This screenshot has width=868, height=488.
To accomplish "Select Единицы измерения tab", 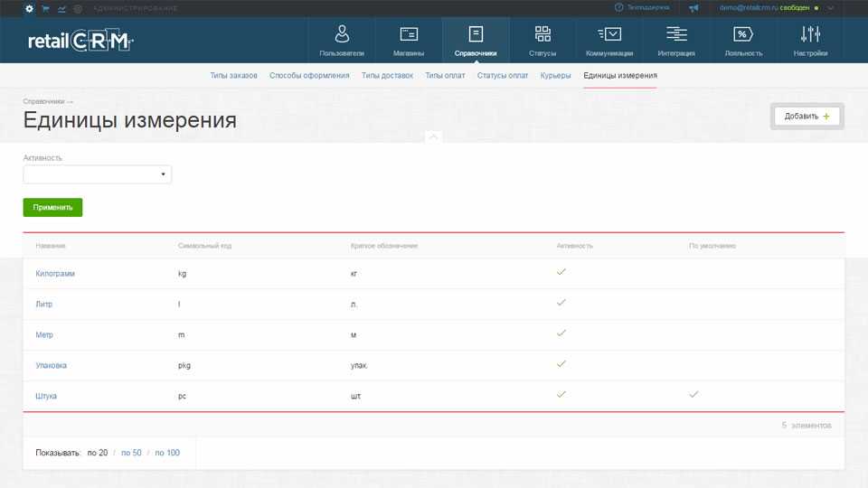I will pyautogui.click(x=620, y=75).
